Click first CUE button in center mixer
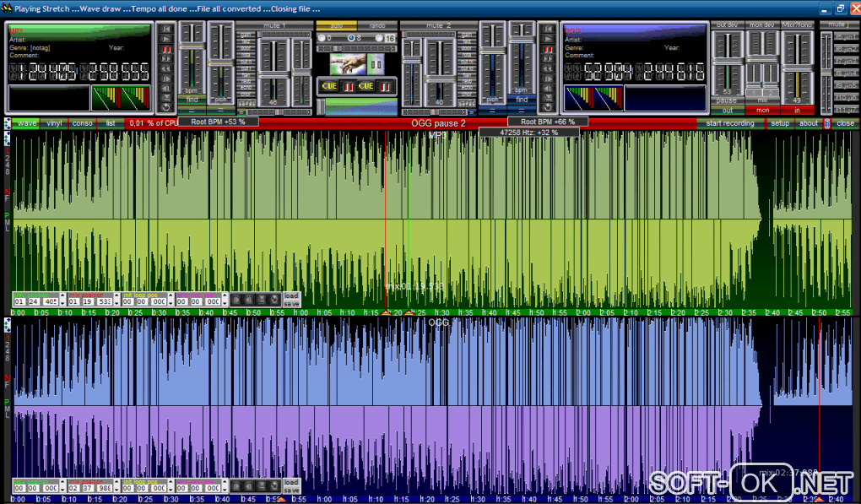The height and width of the screenshot is (504, 861). pyautogui.click(x=329, y=86)
